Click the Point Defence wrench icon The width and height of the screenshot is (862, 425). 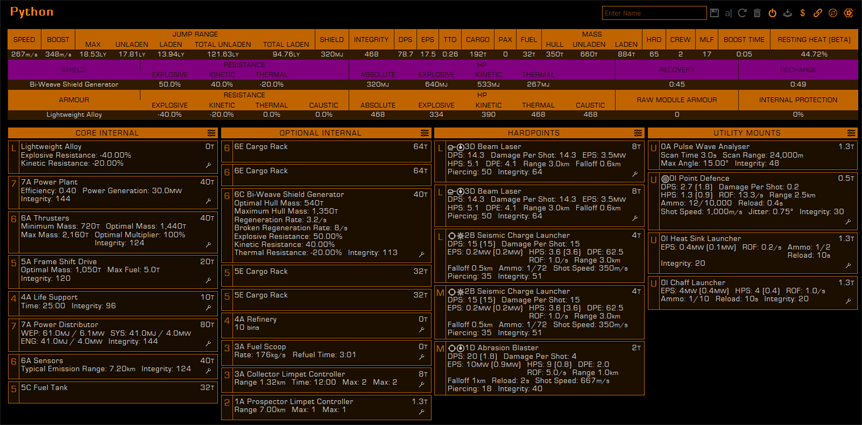click(849, 222)
